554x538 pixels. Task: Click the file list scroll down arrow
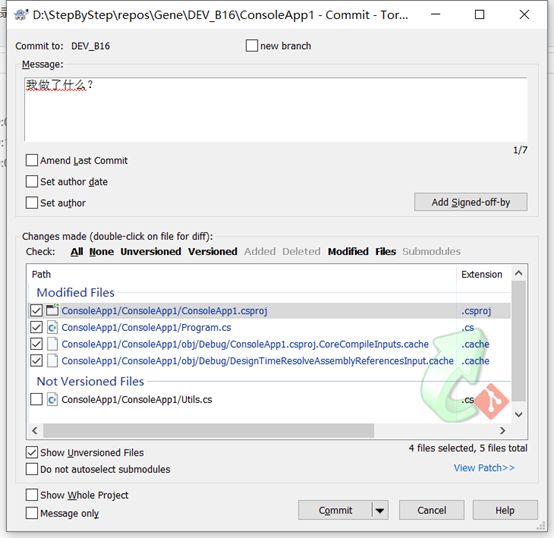(x=519, y=414)
